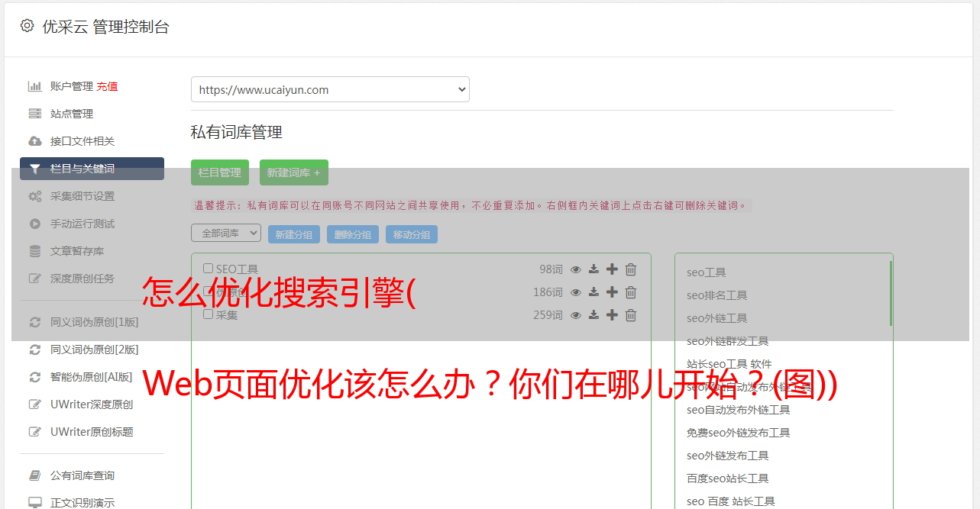Select keyword seo自动发布外链工具
The width and height of the screenshot is (980, 509).
[739, 410]
